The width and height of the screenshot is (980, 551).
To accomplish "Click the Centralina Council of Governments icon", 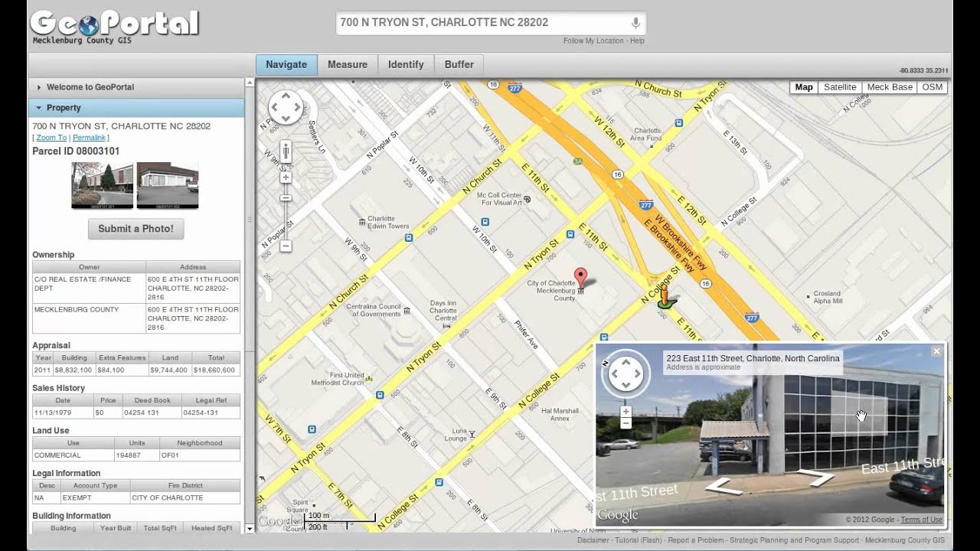I will 407,311.
